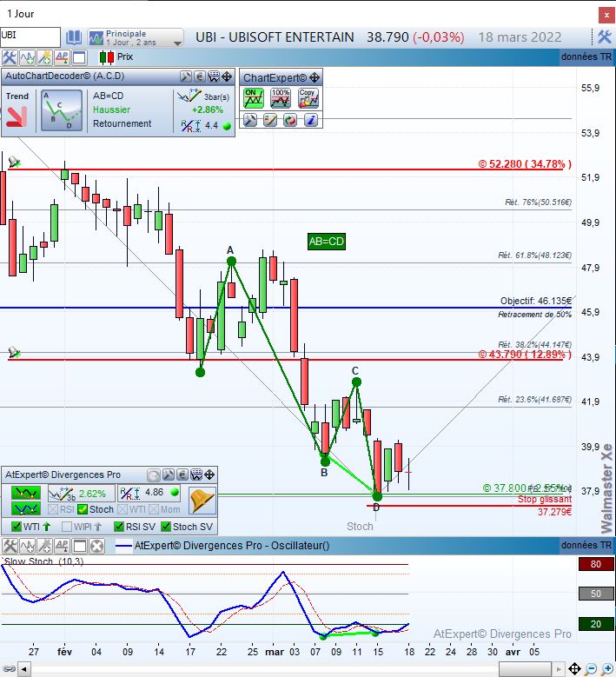This screenshot has height=677, width=616.
Task: Click the crosshair move icon at bottom right
Action: click(574, 669)
